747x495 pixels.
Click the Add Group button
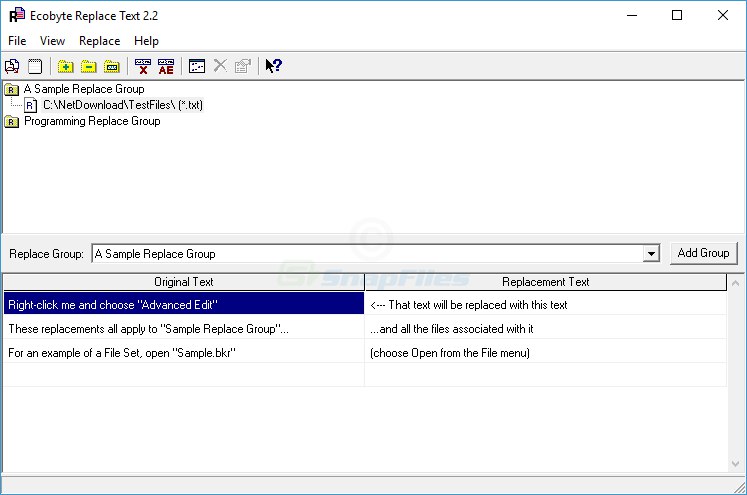[x=703, y=253]
